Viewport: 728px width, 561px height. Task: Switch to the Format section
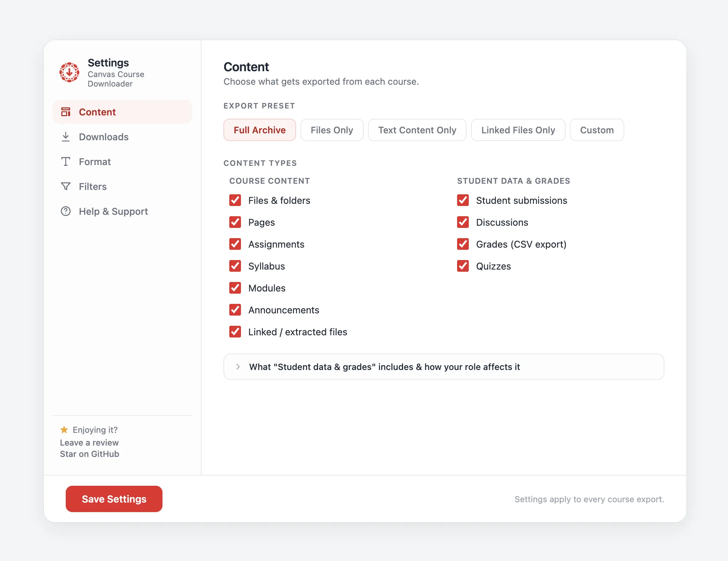[122, 161]
